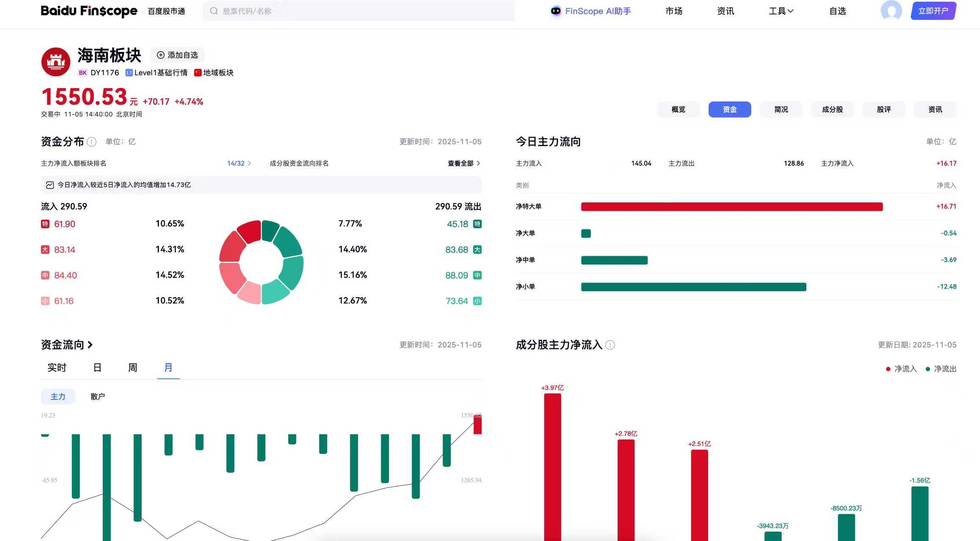The image size is (980, 541).
Task: Click the info icon beside 资金分布
Action: (91, 142)
